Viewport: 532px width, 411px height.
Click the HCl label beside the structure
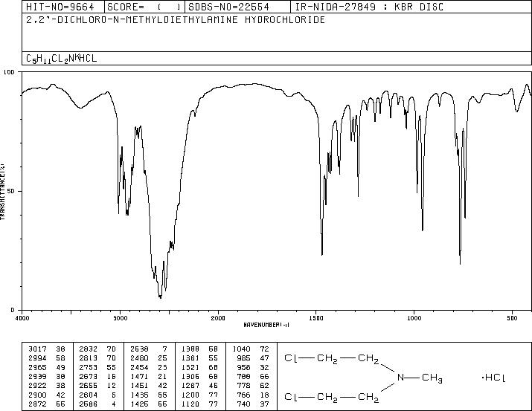point(493,378)
